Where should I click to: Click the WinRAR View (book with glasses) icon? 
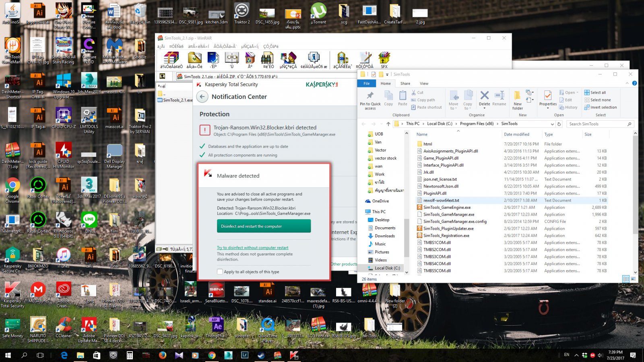click(232, 58)
